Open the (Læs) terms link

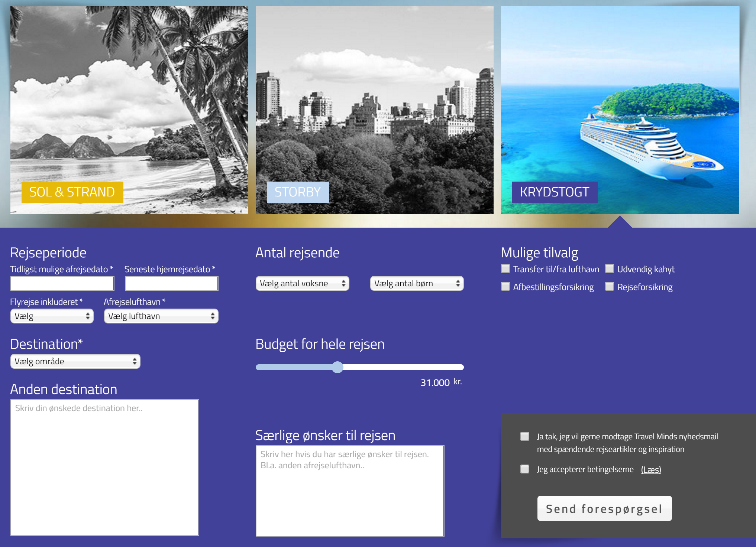[x=651, y=470]
